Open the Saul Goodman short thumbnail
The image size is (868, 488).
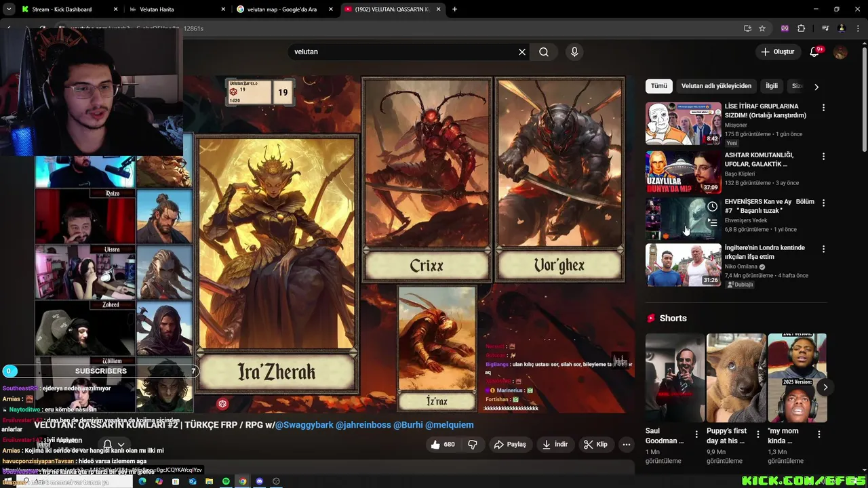point(675,378)
